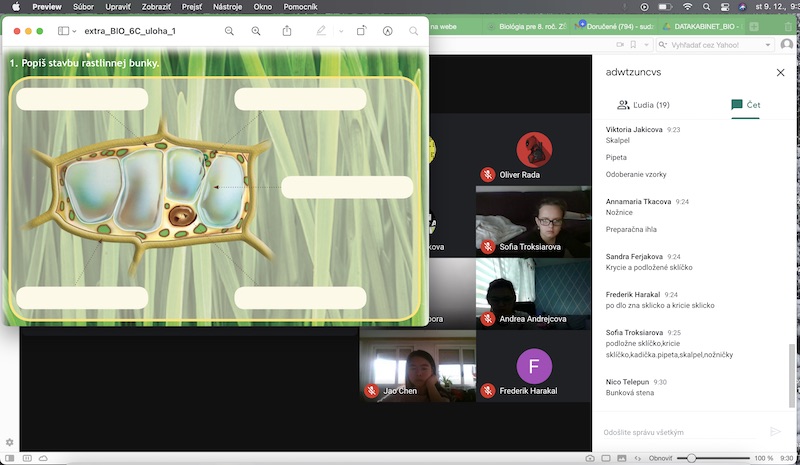The height and width of the screenshot is (465, 800).
Task: Click Sandra Ferjakova's message Krycie a podložené sklíčko
Action: pyautogui.click(x=649, y=267)
